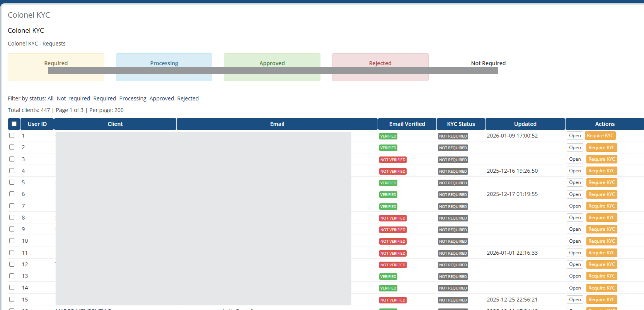Filter list by Required status link
Viewport: 644px width, 310px height.
pos(105,98)
